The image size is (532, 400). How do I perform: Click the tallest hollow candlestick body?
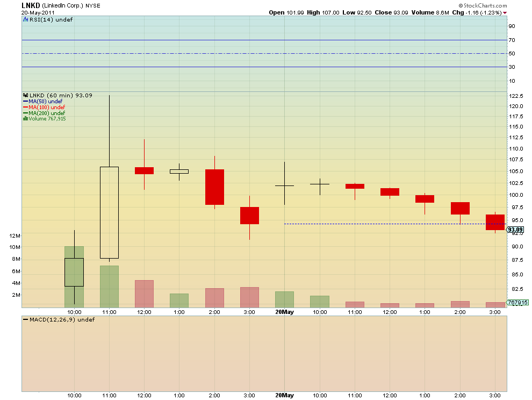click(x=109, y=212)
